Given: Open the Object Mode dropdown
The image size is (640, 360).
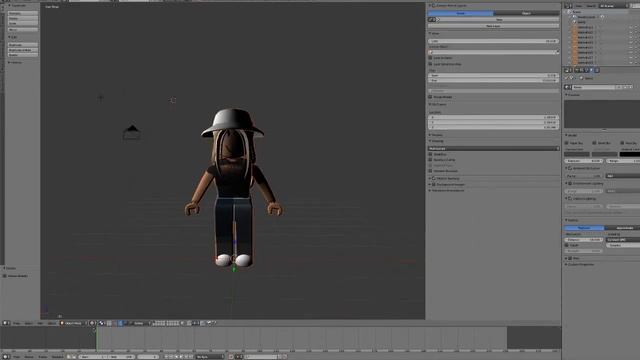Looking at the screenshot, I should tap(73, 323).
